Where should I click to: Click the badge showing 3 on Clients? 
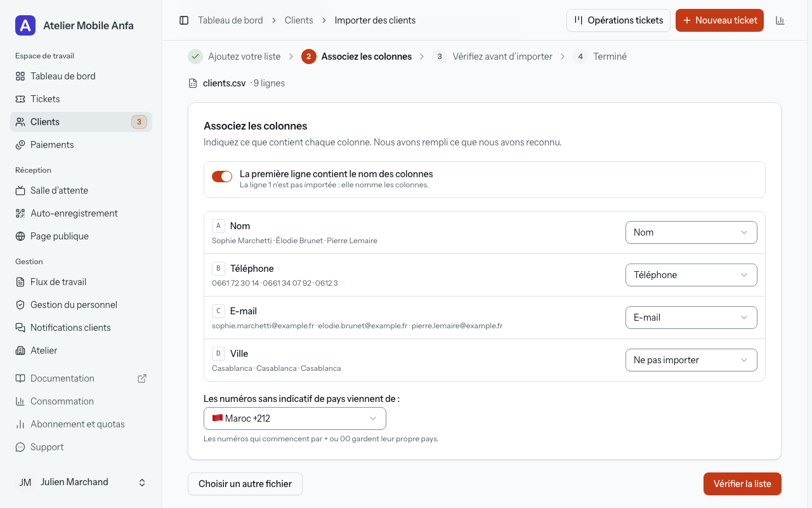[139, 122]
